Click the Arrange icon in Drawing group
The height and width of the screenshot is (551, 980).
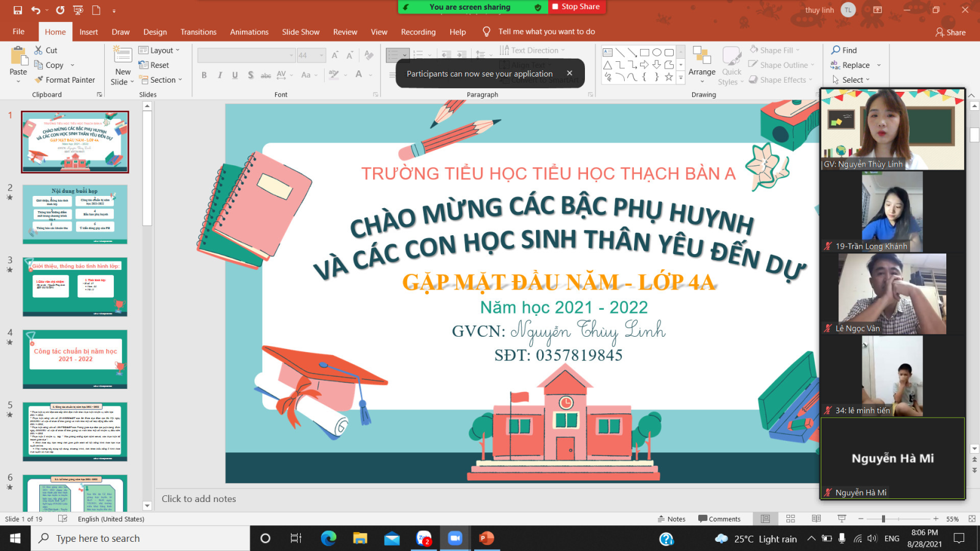tap(701, 61)
